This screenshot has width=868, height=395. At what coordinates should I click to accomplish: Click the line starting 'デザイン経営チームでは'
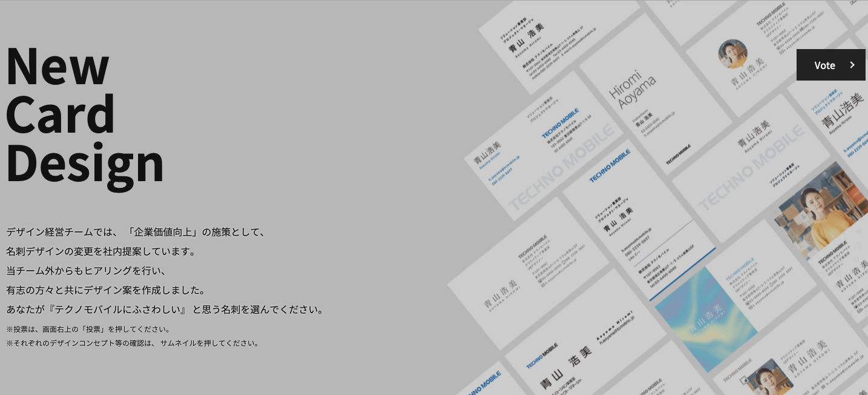tap(136, 232)
